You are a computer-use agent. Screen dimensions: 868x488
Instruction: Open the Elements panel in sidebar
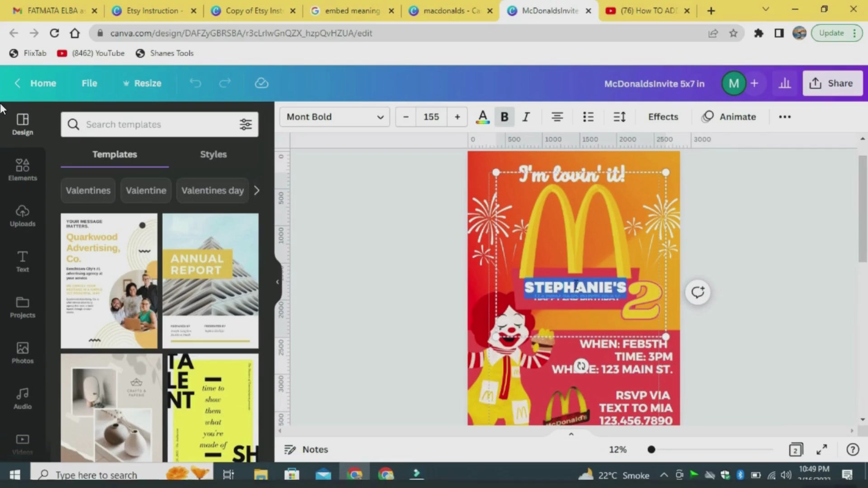coord(22,170)
